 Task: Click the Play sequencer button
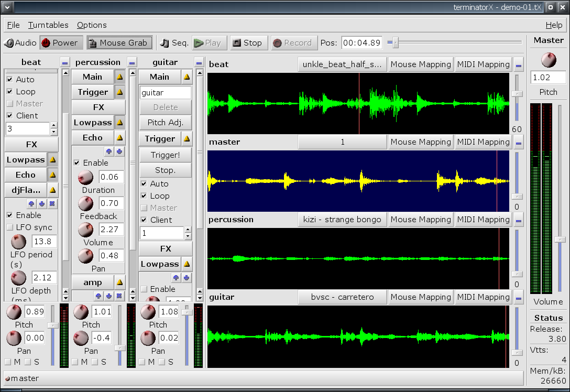click(210, 43)
